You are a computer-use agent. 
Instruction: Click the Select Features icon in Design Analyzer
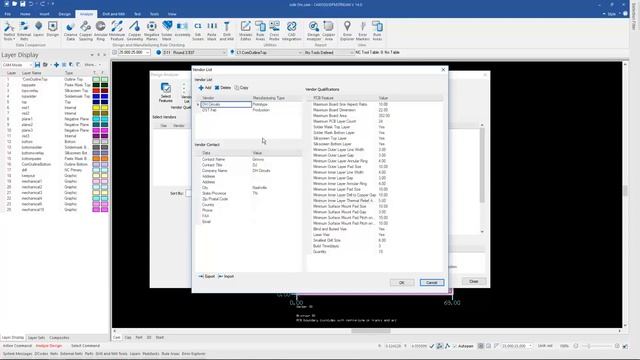coord(166,92)
